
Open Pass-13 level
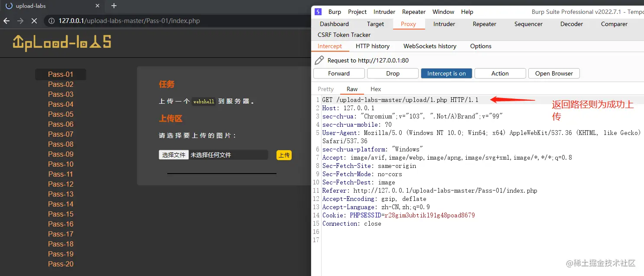tap(61, 194)
